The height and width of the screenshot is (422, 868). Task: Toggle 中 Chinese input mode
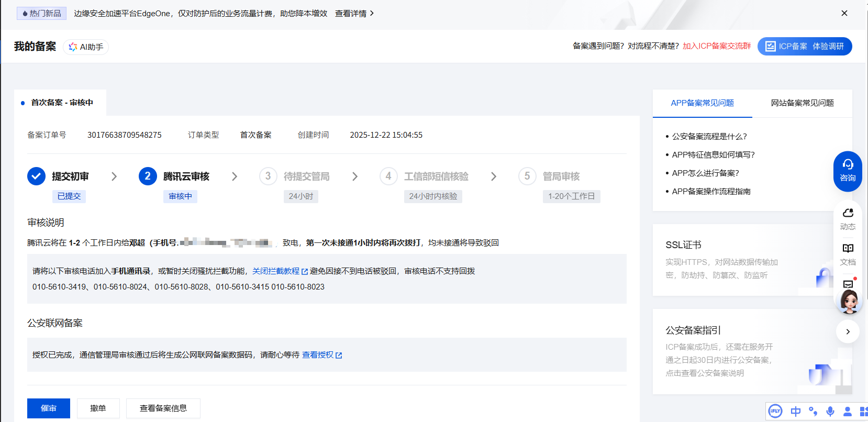(x=796, y=412)
